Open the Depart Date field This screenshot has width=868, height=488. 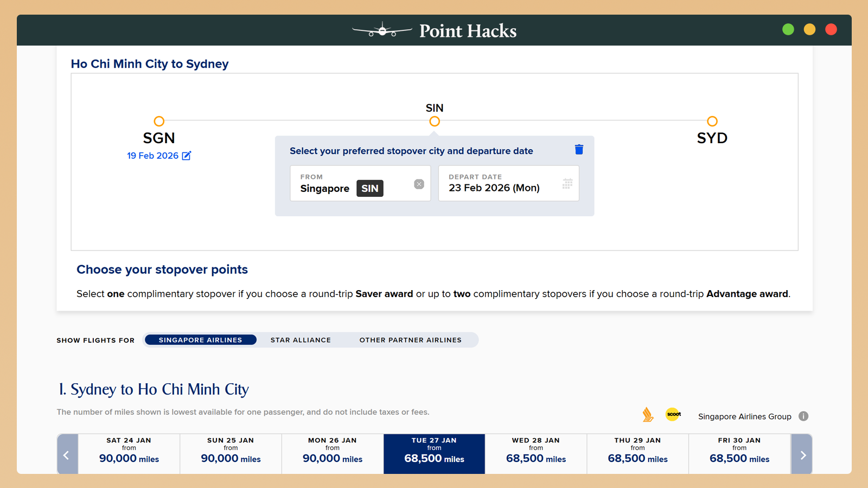coord(502,183)
